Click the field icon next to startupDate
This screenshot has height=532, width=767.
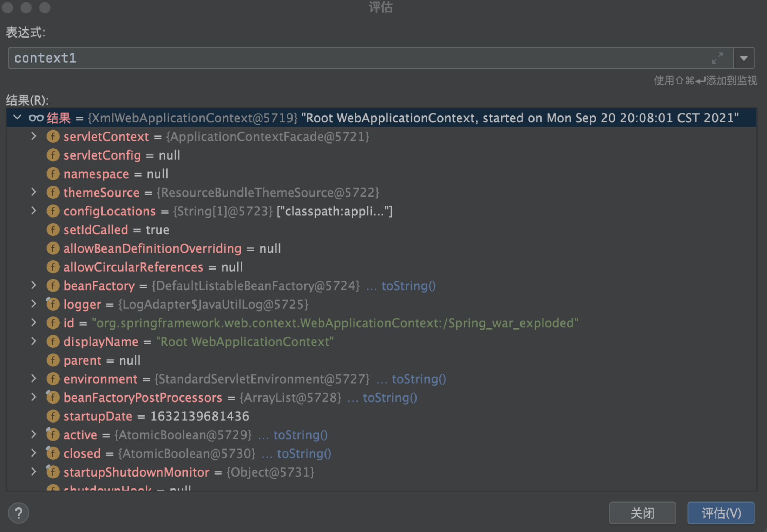point(53,416)
